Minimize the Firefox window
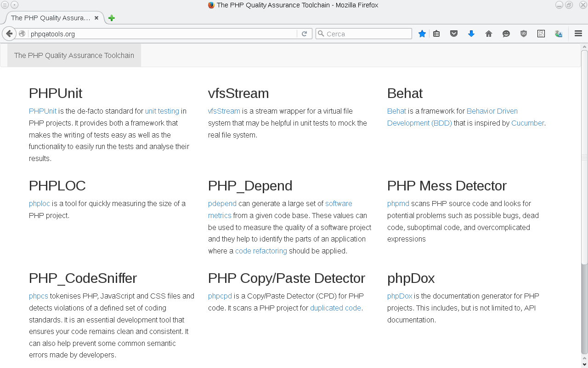The width and height of the screenshot is (588, 368). click(x=559, y=5)
